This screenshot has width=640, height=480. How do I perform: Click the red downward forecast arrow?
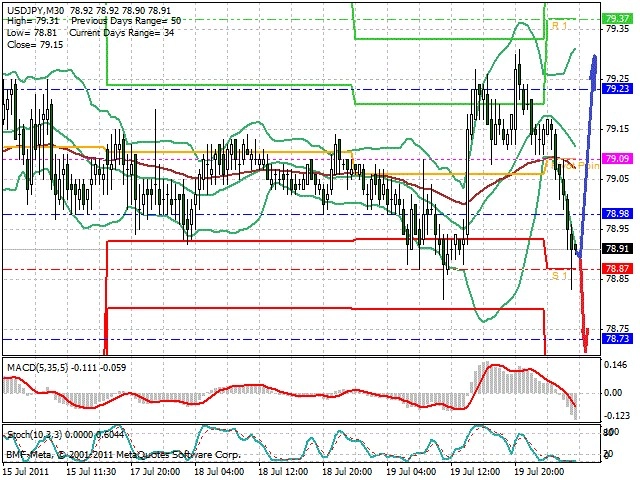(583, 304)
